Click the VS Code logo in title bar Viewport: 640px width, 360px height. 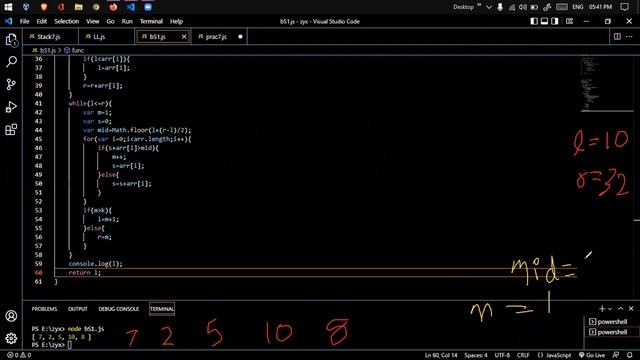coord(9,21)
